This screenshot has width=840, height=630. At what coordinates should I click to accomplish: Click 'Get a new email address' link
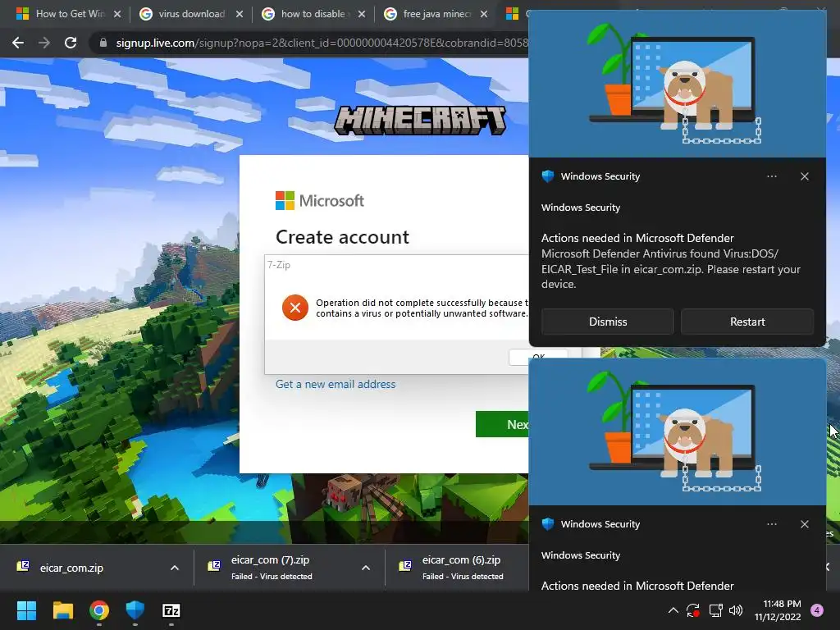(336, 384)
